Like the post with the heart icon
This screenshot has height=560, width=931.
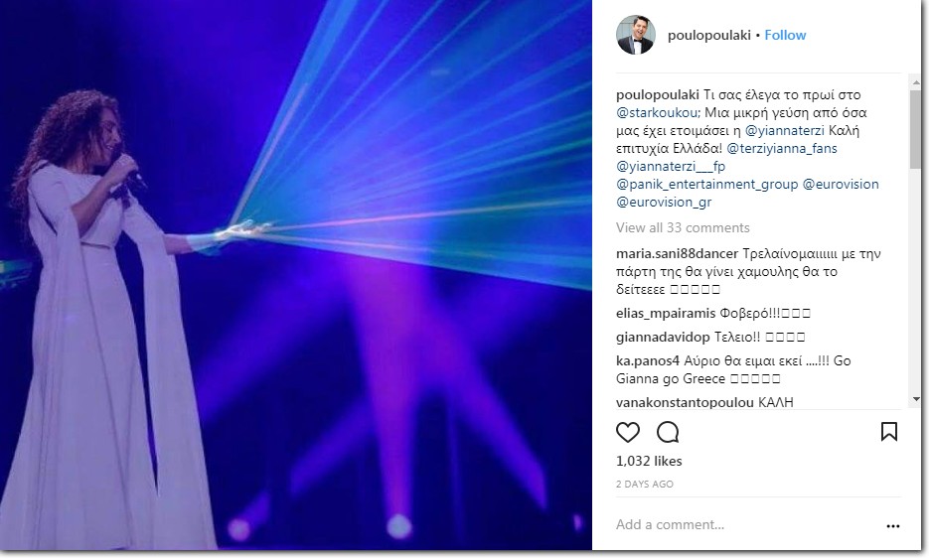point(628,433)
